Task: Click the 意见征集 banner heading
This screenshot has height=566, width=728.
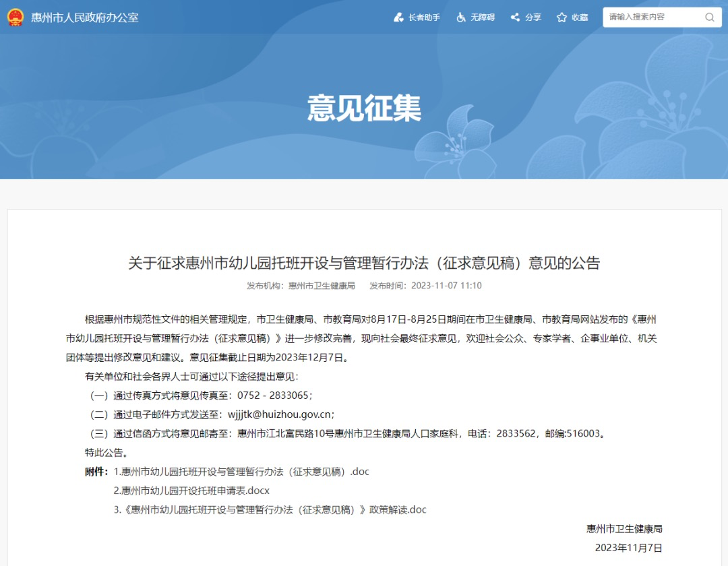Action: coord(364,108)
